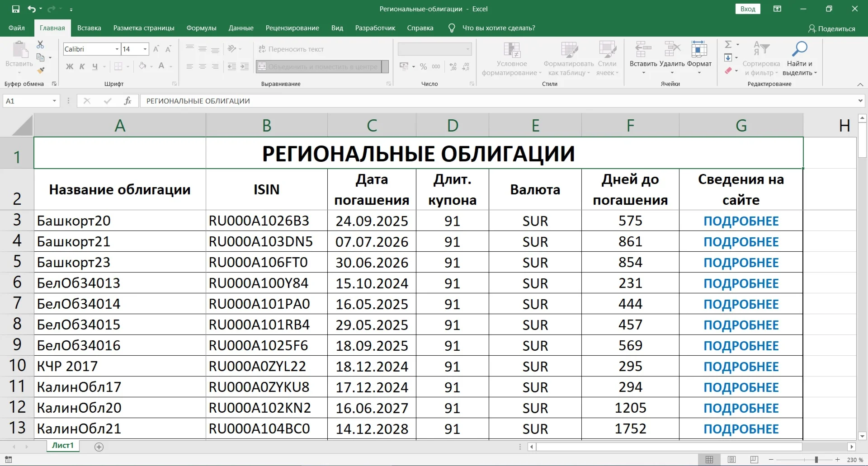Click Save in the Quick Access toolbar

coord(15,9)
